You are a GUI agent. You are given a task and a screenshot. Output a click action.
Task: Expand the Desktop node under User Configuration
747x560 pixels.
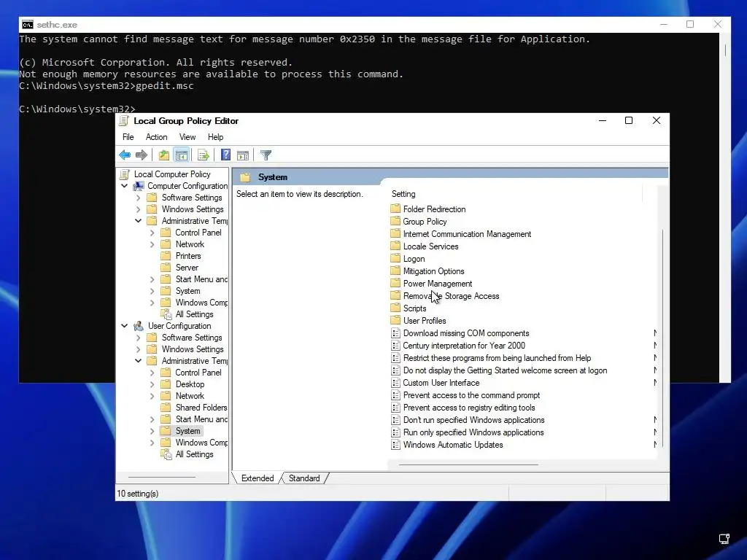152,384
